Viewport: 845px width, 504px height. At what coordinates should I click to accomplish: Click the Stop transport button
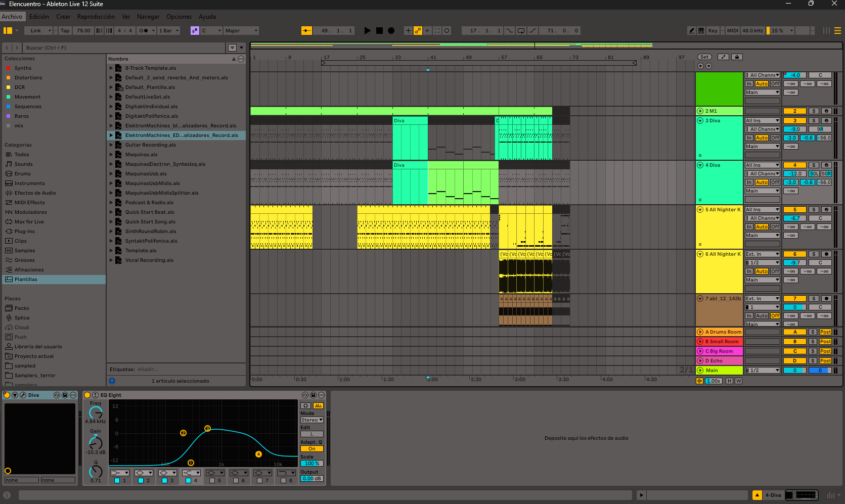click(x=379, y=31)
